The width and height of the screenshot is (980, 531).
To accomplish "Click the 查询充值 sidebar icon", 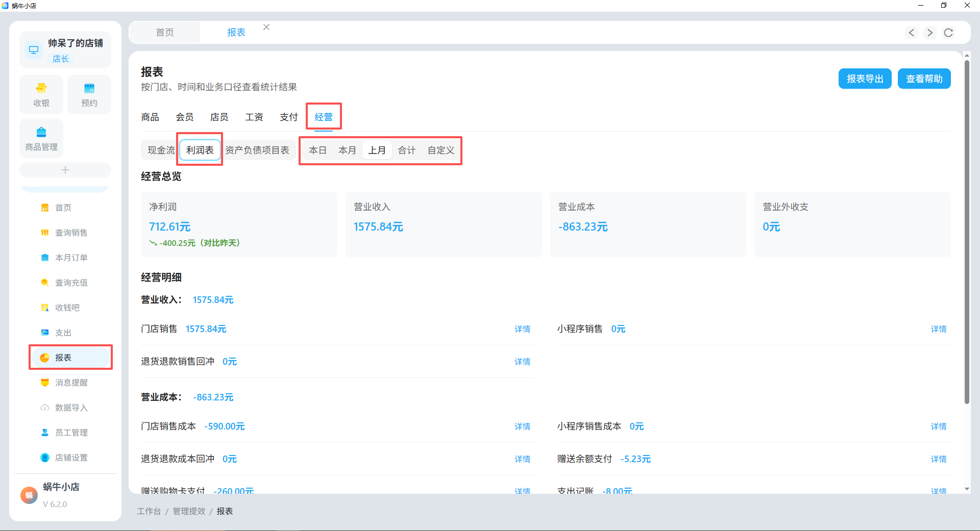I will 45,283.
